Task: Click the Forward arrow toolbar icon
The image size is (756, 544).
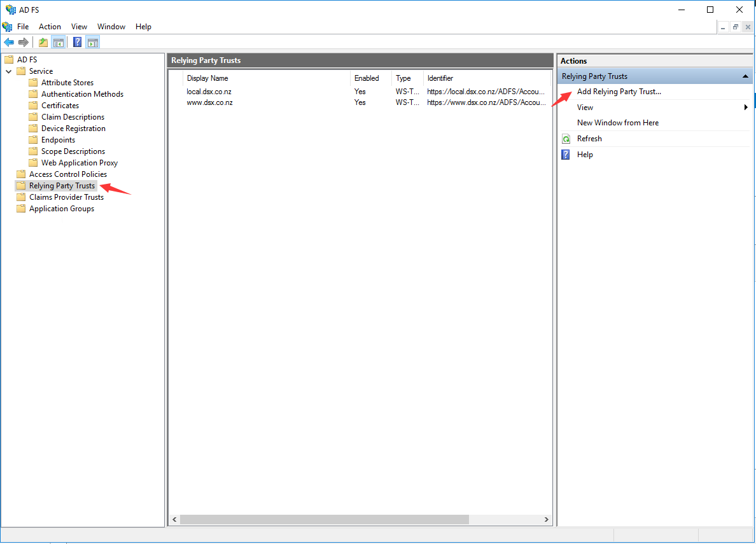Action: tap(23, 43)
